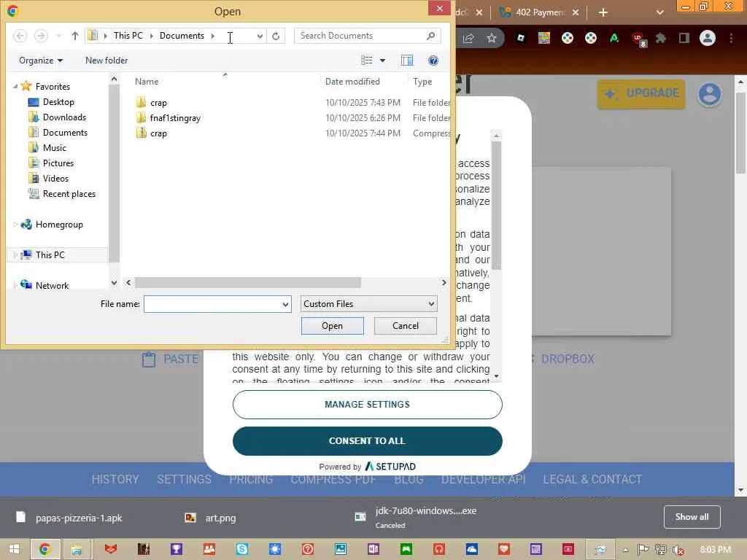Click the Cancel button
The image size is (747, 560).
coord(406,326)
